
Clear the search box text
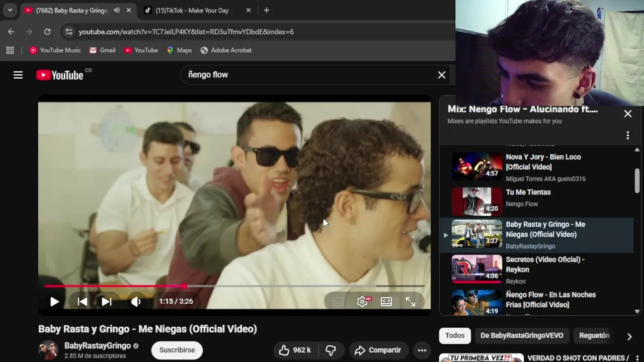(441, 75)
